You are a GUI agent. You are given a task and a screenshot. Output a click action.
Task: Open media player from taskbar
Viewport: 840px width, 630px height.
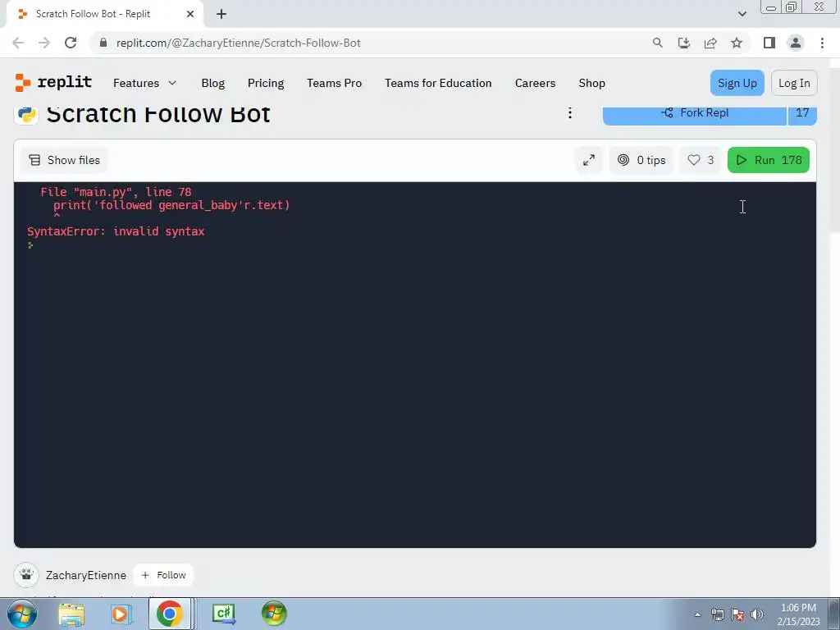pos(121,614)
